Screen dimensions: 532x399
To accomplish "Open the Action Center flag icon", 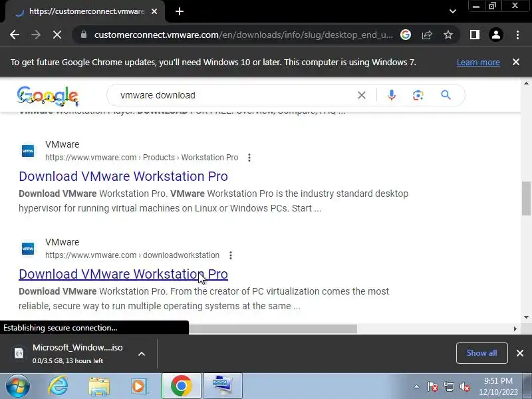I will 433,386.
